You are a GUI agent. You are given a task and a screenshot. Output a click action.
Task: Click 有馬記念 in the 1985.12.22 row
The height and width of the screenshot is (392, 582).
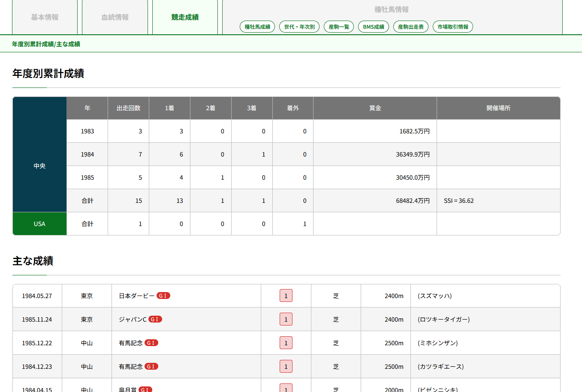131,343
